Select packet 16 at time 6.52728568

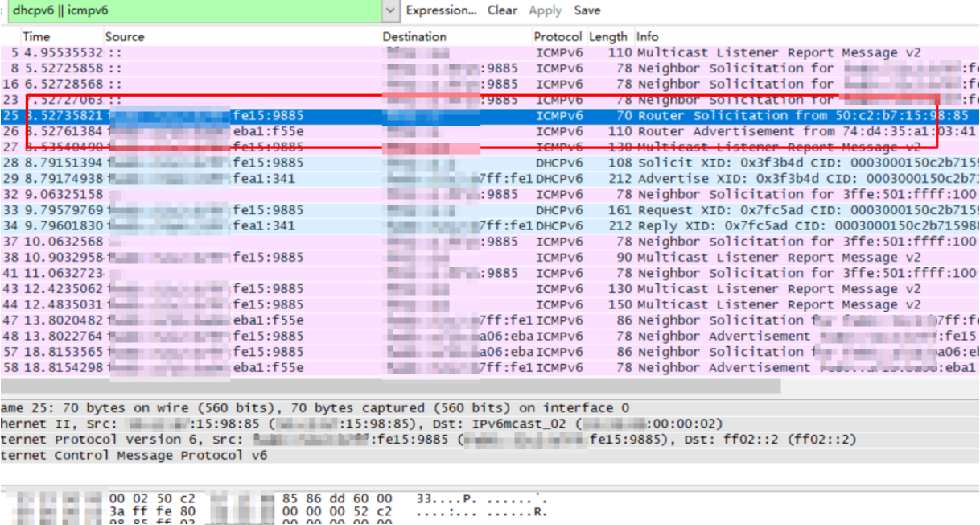(x=490, y=84)
